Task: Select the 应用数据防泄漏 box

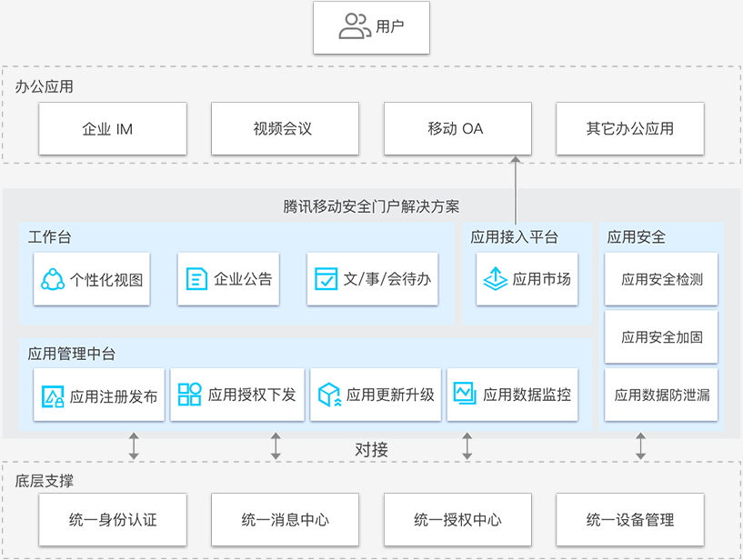Action: point(661,395)
